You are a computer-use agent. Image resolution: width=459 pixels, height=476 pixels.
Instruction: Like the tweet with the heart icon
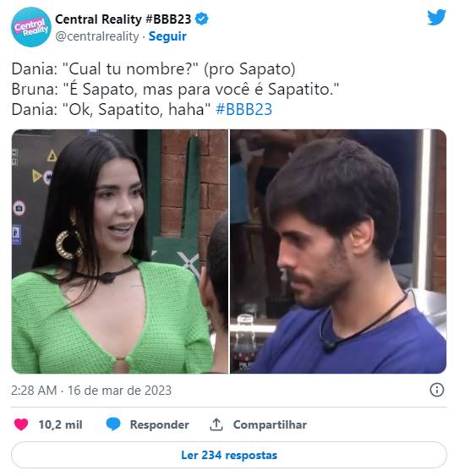(x=21, y=424)
